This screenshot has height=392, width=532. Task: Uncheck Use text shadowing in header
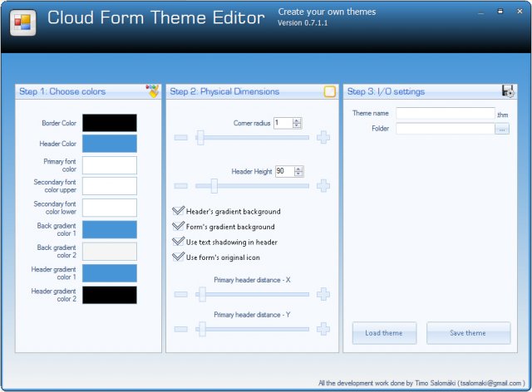[x=178, y=242]
